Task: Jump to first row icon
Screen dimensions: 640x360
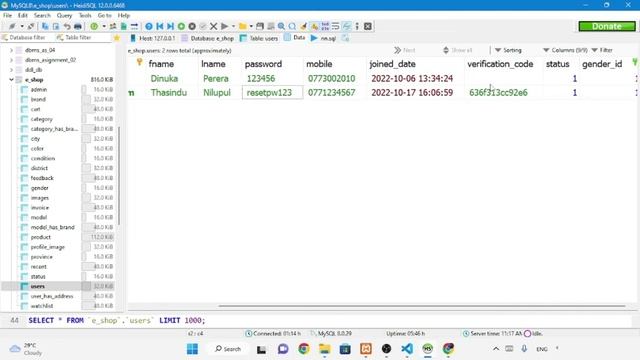Action: tap(160, 27)
